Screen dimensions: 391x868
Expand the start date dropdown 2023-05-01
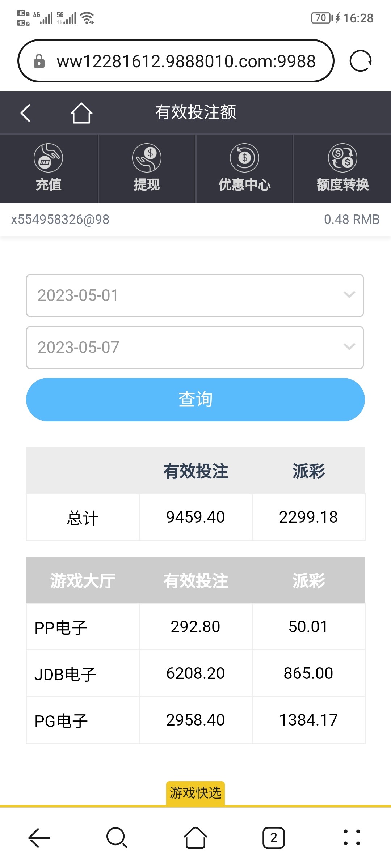pyautogui.click(x=195, y=295)
